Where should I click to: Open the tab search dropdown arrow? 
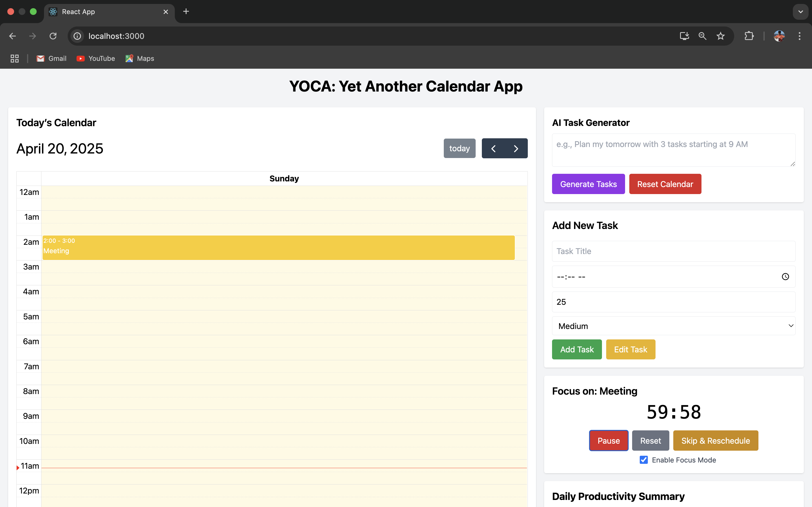click(x=801, y=12)
